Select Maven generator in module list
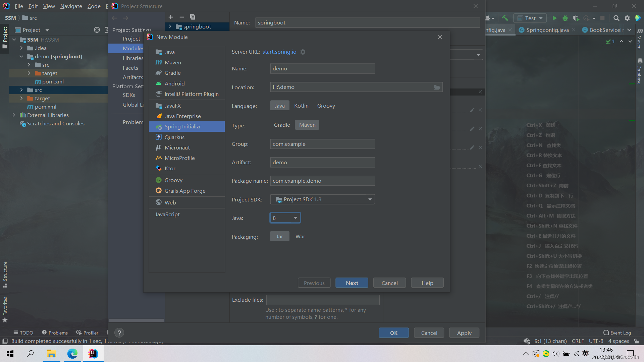Screen dimensions: 644x362 click(x=186, y=62)
